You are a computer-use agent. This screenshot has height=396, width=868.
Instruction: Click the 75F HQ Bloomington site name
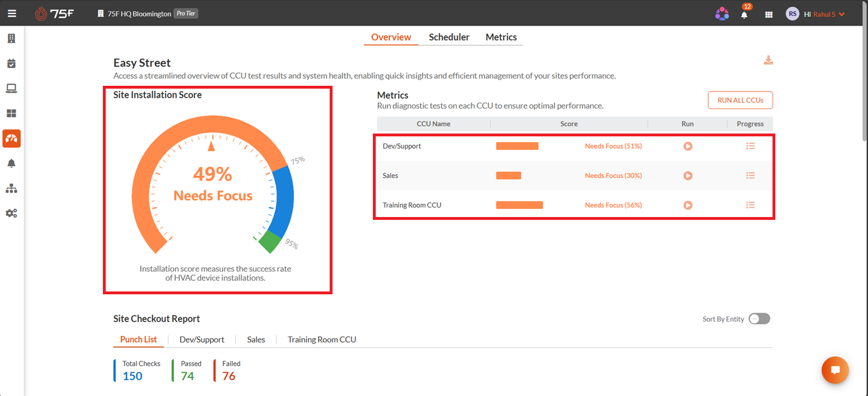click(139, 14)
